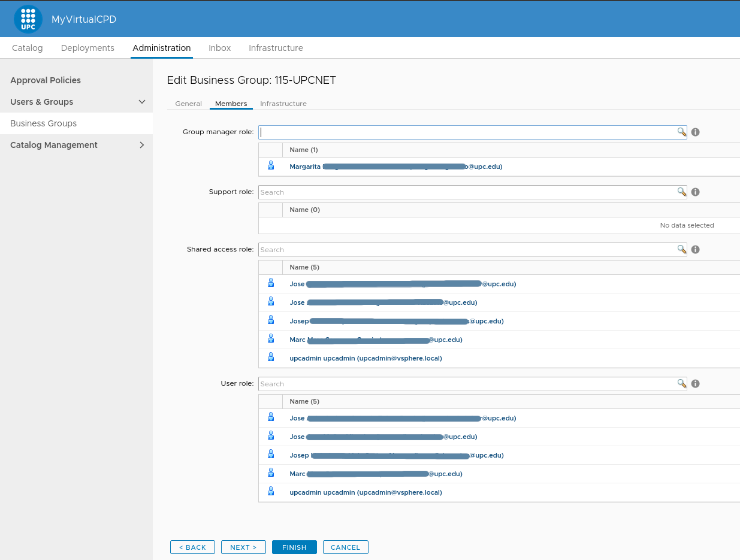Open the Infrastructure top navigation tab
This screenshot has width=740, height=560.
click(276, 48)
